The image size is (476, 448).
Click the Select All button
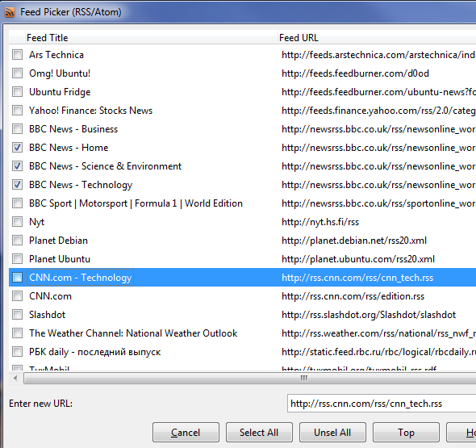click(x=259, y=432)
